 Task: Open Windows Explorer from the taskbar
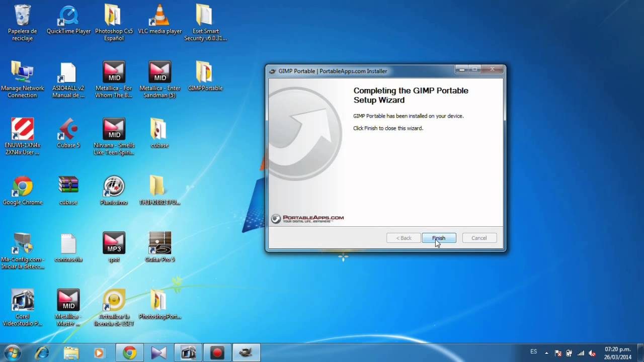71,353
